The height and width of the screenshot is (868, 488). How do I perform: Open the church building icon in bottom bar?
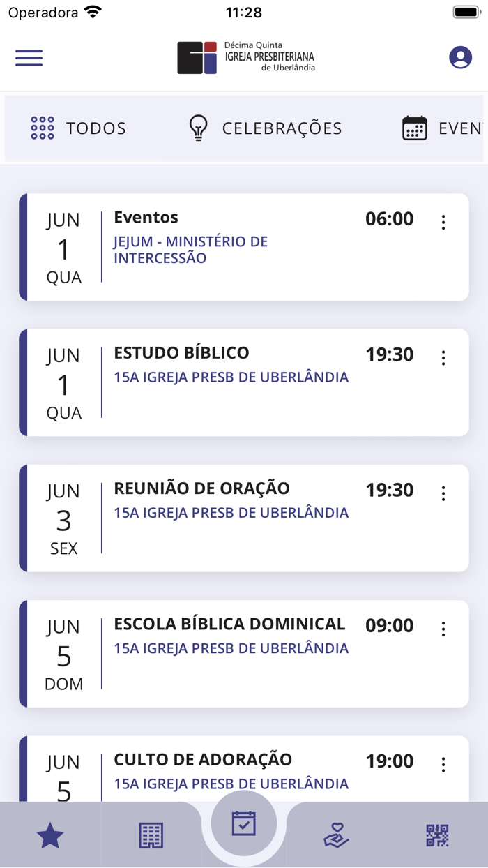pyautogui.click(x=150, y=835)
